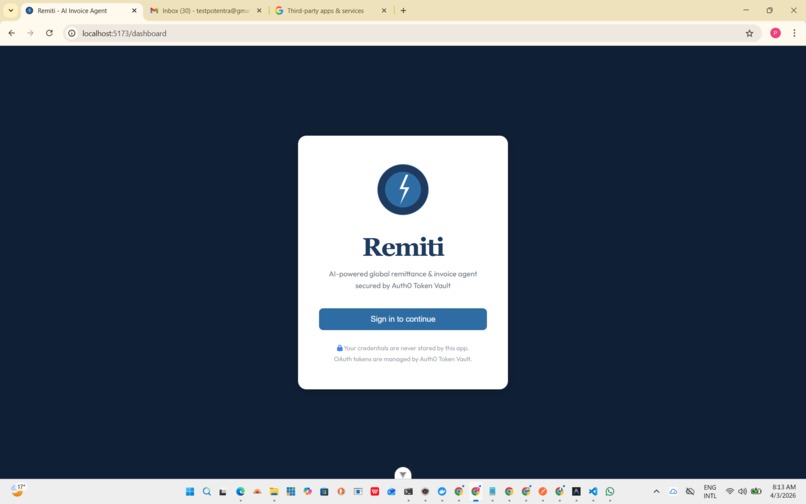This screenshot has width=806, height=504.
Task: Click the 'secured by Auth0 Token Vault' line
Action: pyautogui.click(x=403, y=286)
